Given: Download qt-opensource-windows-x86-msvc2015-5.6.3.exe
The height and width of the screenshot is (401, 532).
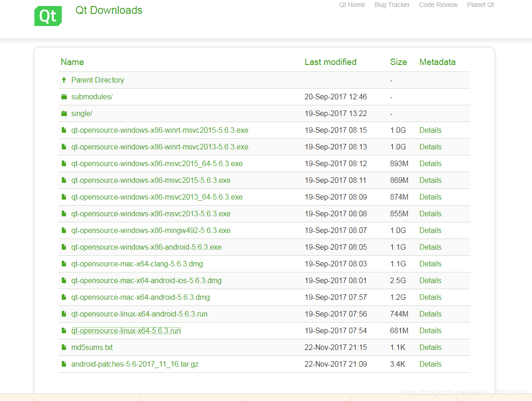Looking at the screenshot, I should coord(151,181).
